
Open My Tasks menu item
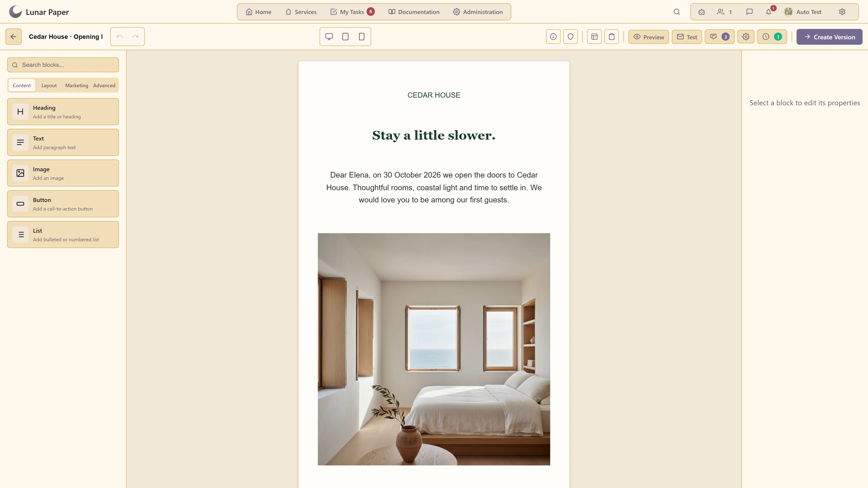352,12
